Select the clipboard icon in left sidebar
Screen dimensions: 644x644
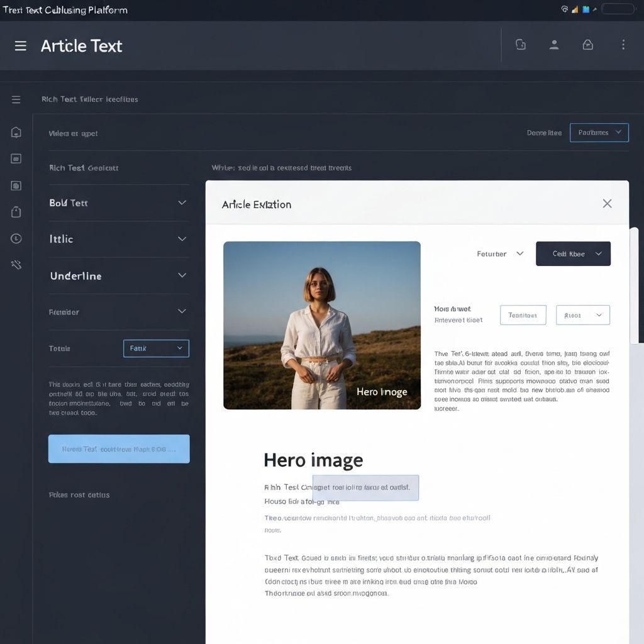(x=16, y=212)
